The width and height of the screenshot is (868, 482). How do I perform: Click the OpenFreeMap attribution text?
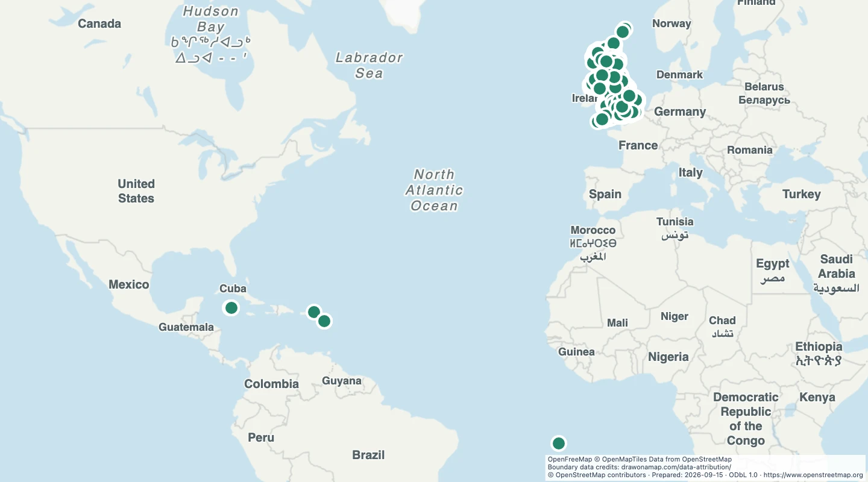pyautogui.click(x=570, y=459)
